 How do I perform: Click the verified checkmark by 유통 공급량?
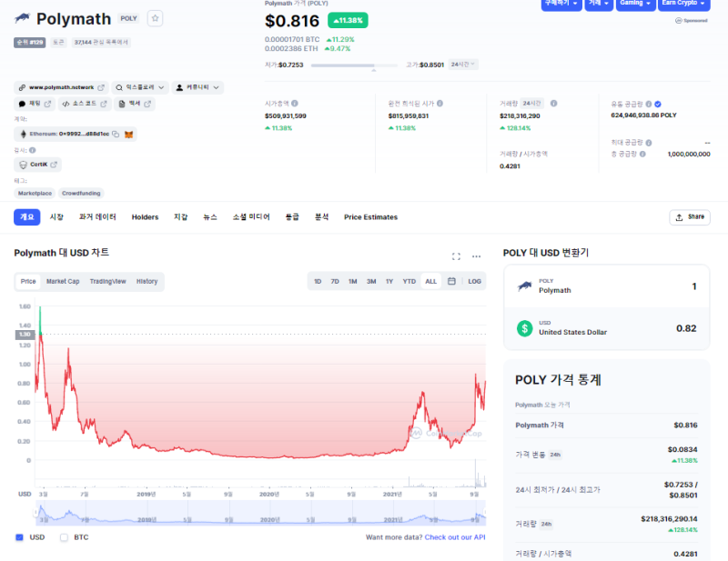658,104
